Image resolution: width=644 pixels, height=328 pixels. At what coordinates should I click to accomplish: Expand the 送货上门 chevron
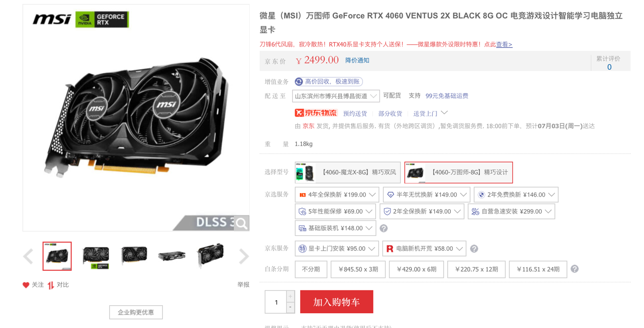(444, 113)
